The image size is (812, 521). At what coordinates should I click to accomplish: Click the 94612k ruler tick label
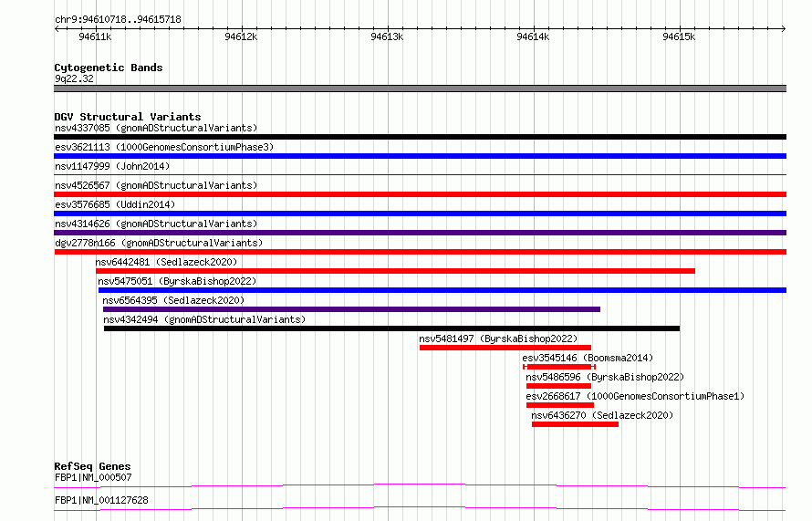[241, 36]
